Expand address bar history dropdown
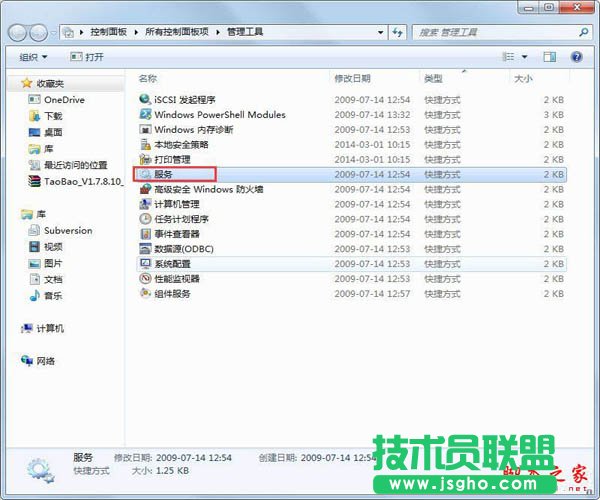The width and height of the screenshot is (600, 500). (380, 33)
